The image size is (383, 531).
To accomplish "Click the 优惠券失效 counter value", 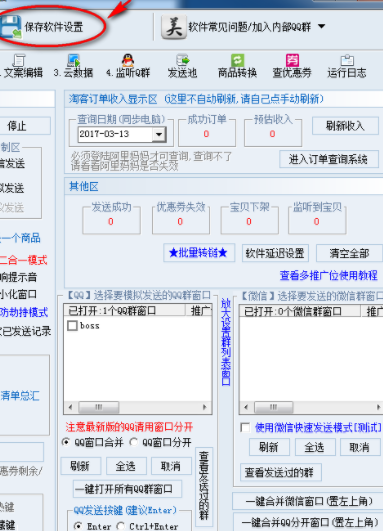I will click(x=180, y=222).
